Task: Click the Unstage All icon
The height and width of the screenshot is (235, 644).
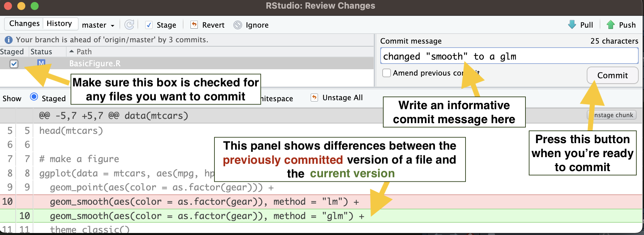Action: [x=314, y=98]
